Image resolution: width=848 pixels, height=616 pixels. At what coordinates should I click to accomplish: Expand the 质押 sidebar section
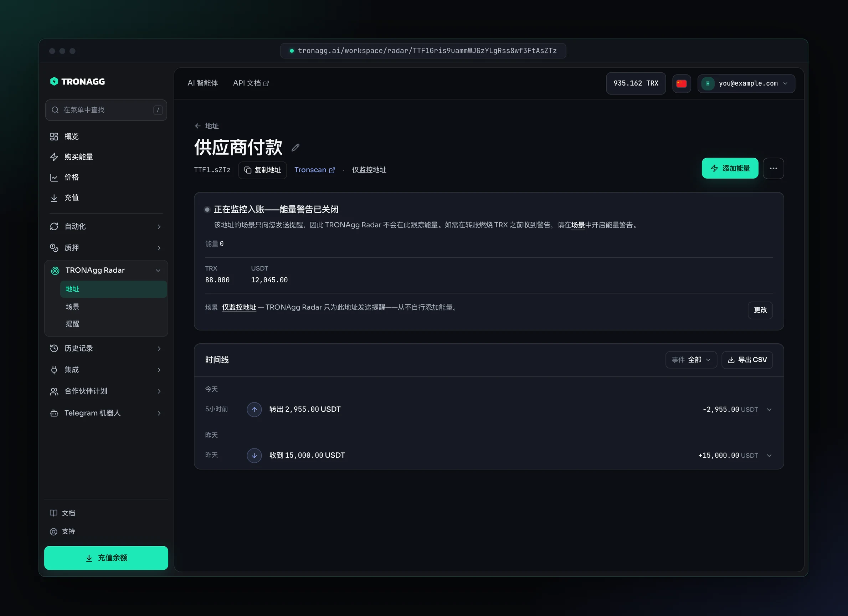click(106, 248)
